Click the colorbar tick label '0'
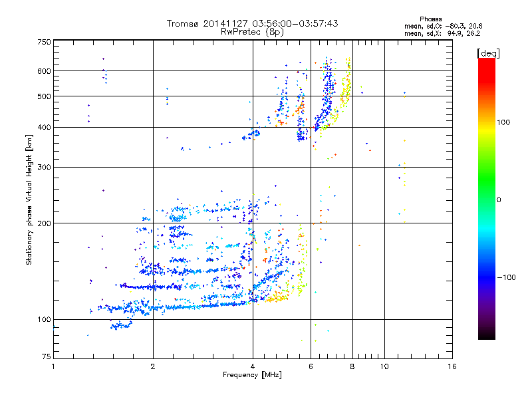This screenshot has width=532, height=399. [x=499, y=200]
